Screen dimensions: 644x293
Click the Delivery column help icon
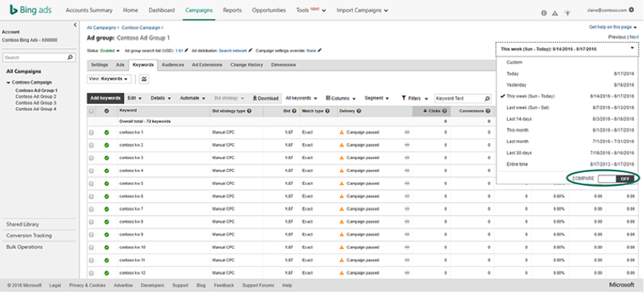[359, 111]
